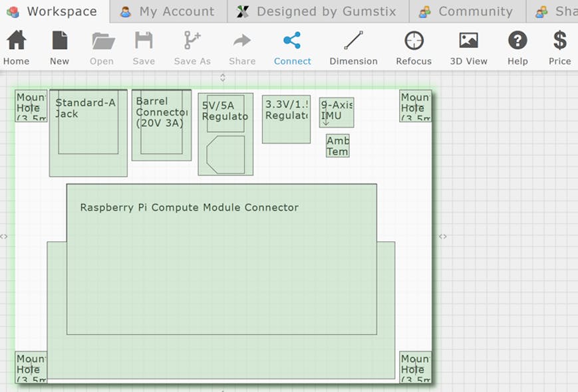This screenshot has height=392, width=578.
Task: Select the top-left Mounting Hole
Action: (x=31, y=106)
